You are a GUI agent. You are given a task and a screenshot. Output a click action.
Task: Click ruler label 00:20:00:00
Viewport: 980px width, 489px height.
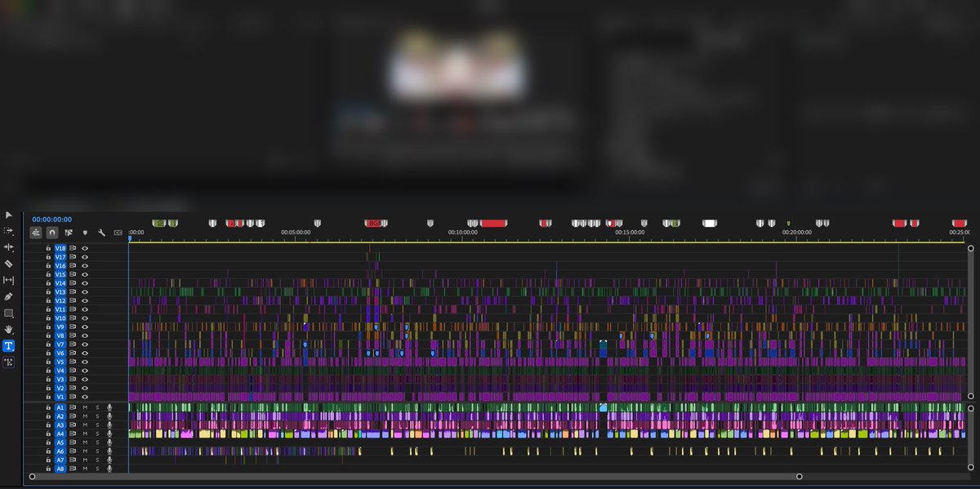tap(797, 232)
